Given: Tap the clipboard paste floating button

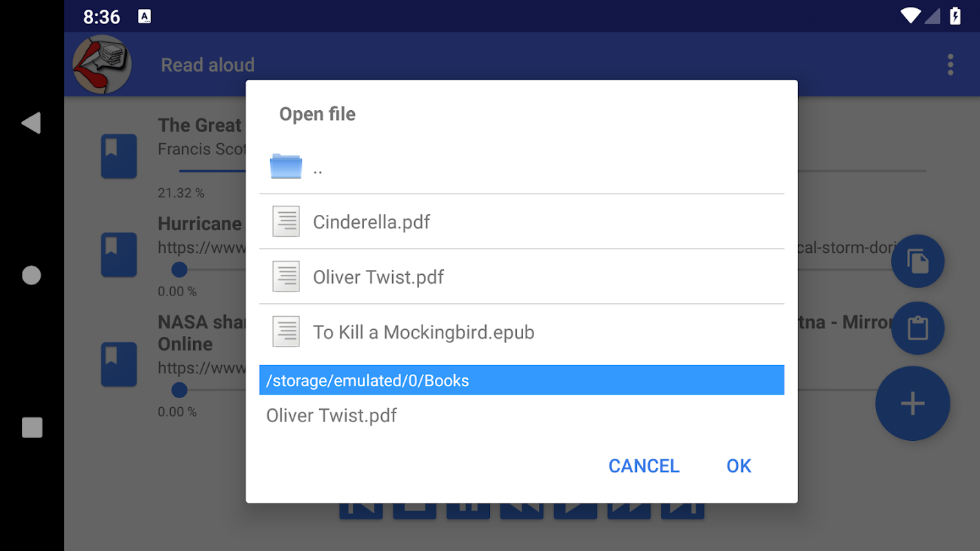Looking at the screenshot, I should (917, 329).
